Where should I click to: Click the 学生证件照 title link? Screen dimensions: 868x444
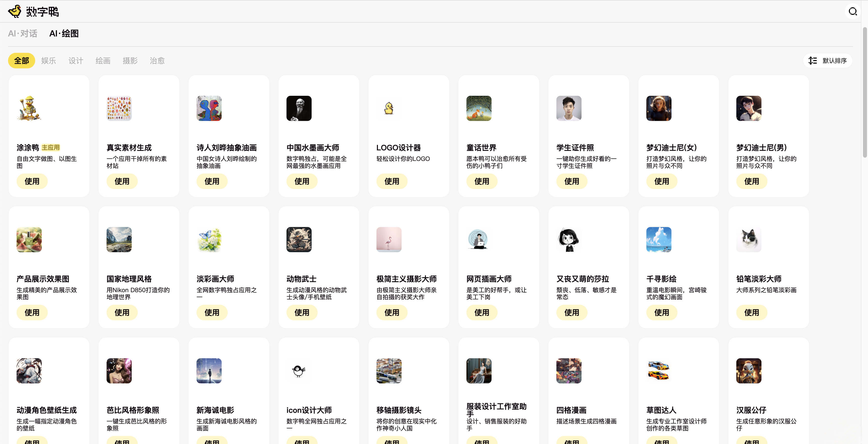575,148
